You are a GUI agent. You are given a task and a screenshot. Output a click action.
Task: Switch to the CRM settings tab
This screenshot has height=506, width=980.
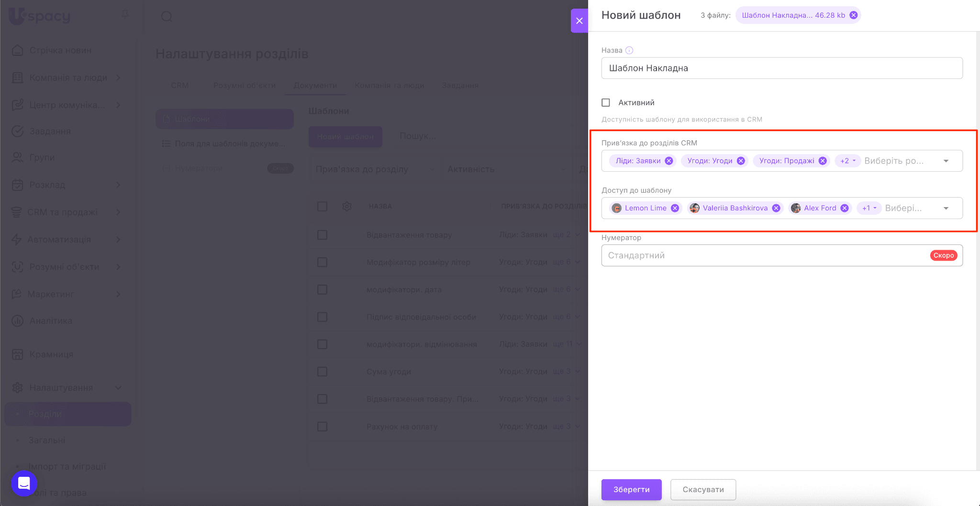(x=179, y=85)
